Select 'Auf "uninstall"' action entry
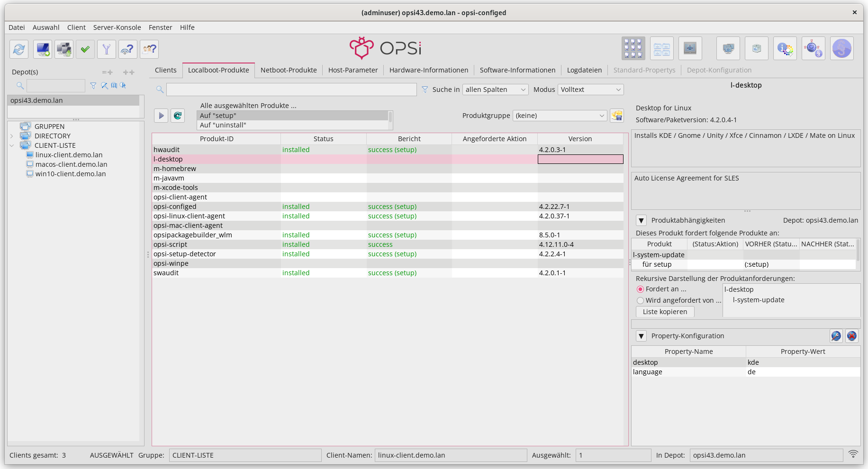This screenshot has height=469, width=868. (292, 125)
